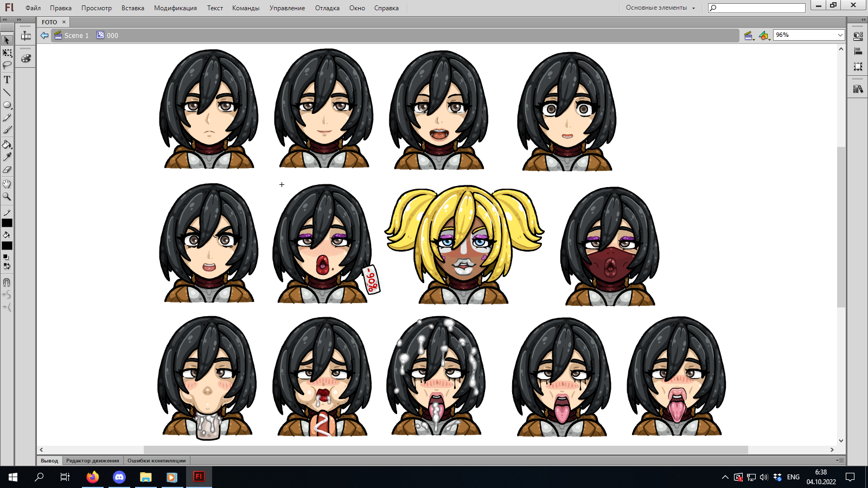Select the Oval tool

coord(7,105)
